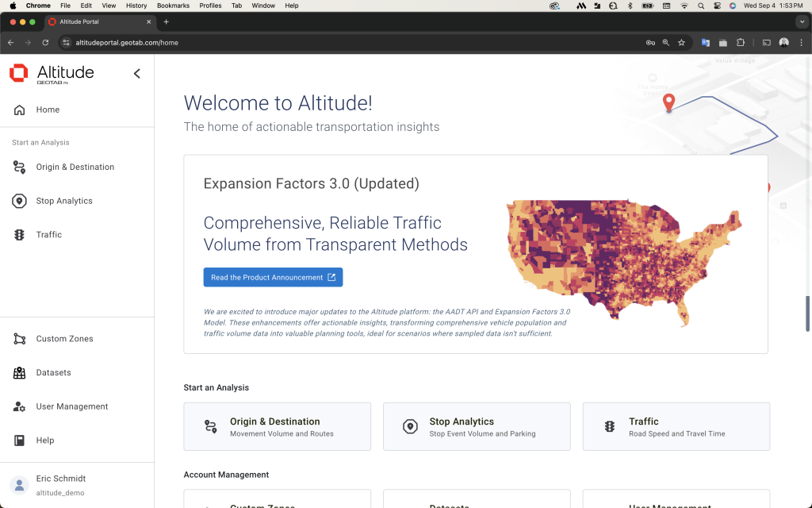Select the Origin & Destination sidebar icon
This screenshot has height=508, width=812.
click(x=19, y=167)
